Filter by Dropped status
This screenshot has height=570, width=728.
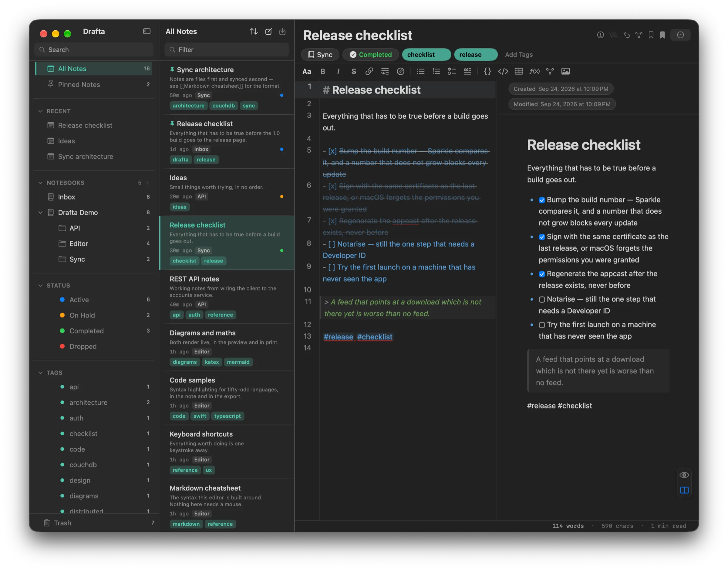[94, 346]
